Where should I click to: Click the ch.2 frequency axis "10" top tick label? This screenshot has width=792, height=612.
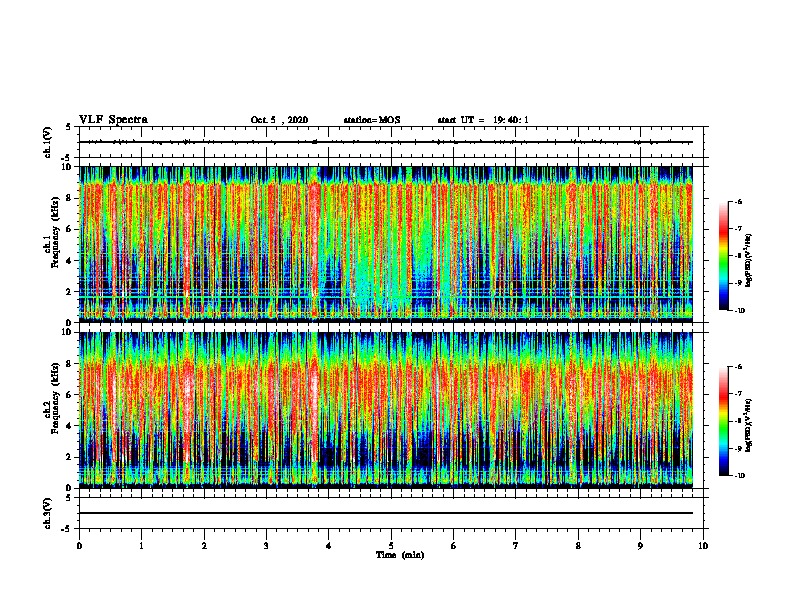point(67,332)
